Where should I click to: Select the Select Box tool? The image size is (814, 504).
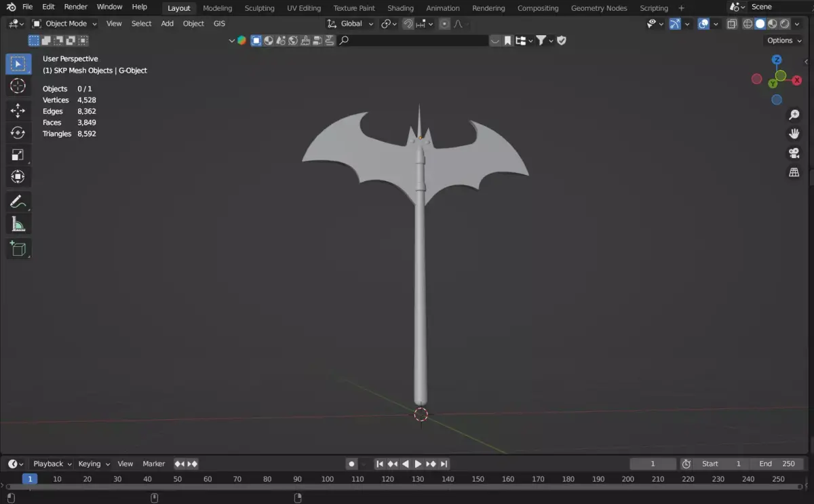point(18,64)
